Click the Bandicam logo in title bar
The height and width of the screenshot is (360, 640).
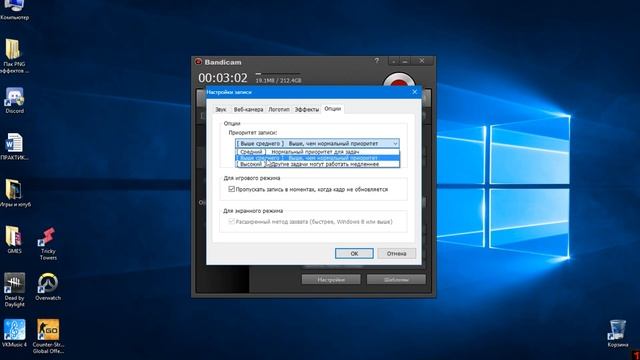(x=198, y=62)
